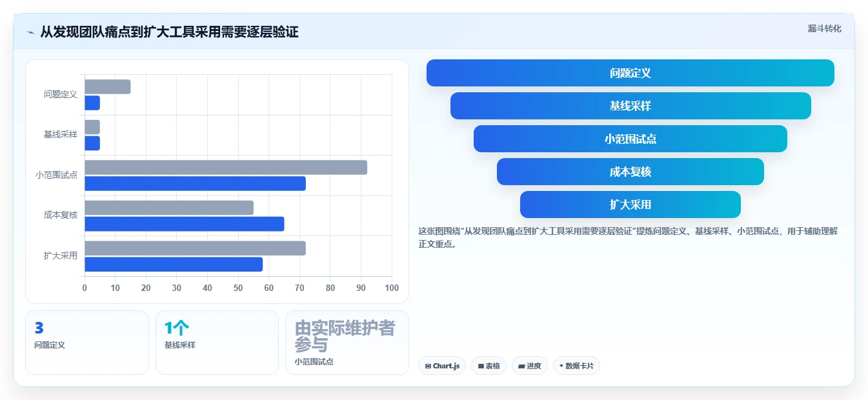Click the 0 tick on the x-axis
The width and height of the screenshot is (868, 400).
click(x=85, y=288)
